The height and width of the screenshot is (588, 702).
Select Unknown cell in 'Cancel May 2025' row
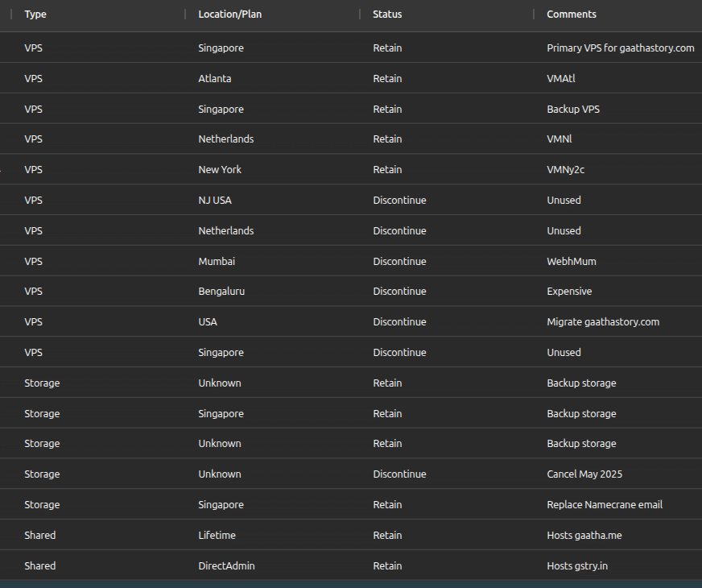[x=219, y=474]
